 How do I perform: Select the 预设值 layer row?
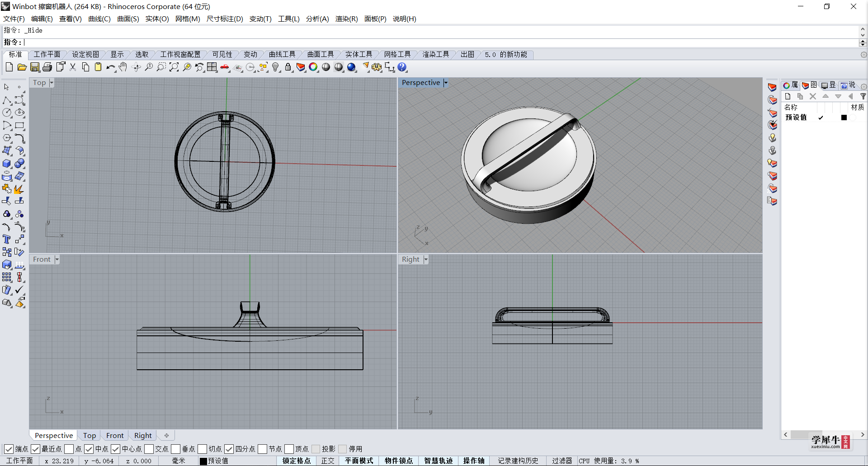824,118
